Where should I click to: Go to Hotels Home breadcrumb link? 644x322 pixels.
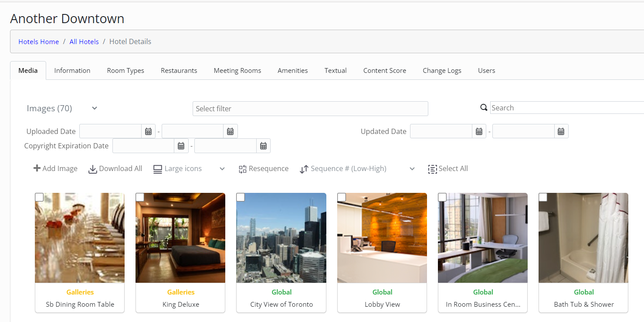pyautogui.click(x=39, y=41)
